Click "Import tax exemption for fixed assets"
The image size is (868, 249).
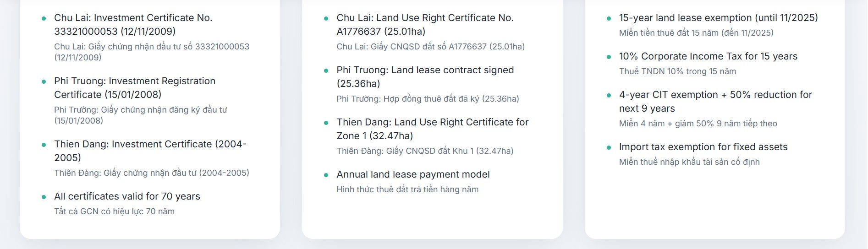click(x=703, y=147)
